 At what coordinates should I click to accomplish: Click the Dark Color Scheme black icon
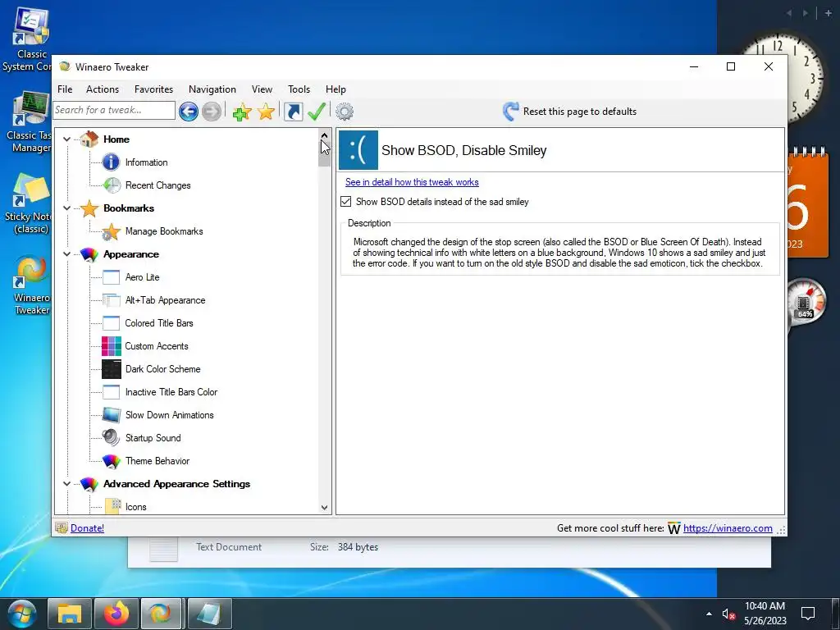tap(112, 369)
